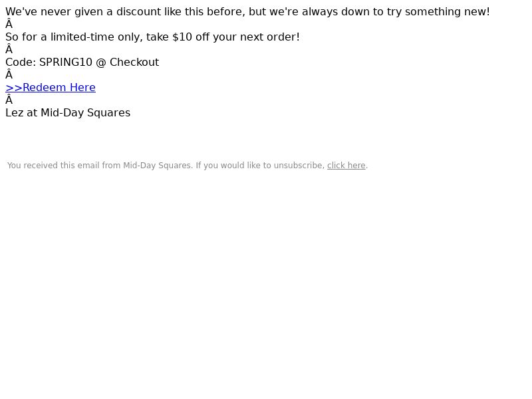The width and height of the screenshot is (532, 399).
Task: Click the stray Â character under the first sentence
Action: pos(9,24)
